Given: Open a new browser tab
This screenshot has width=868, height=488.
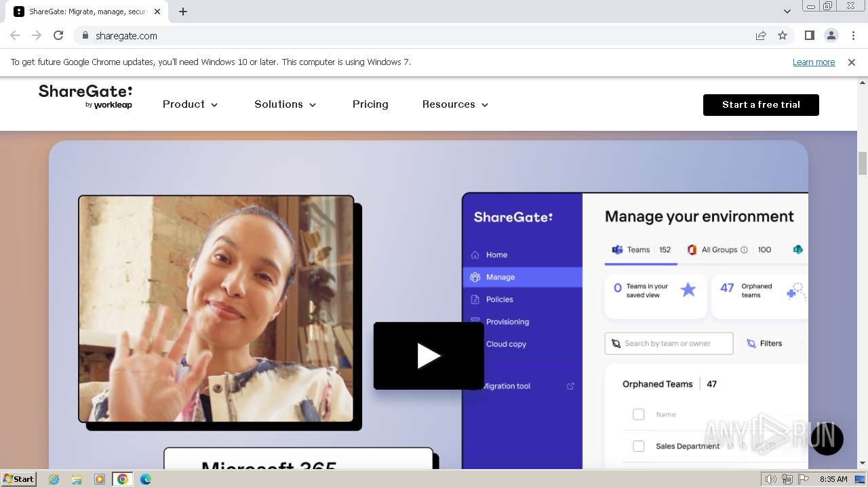Looking at the screenshot, I should pyautogui.click(x=183, y=12).
